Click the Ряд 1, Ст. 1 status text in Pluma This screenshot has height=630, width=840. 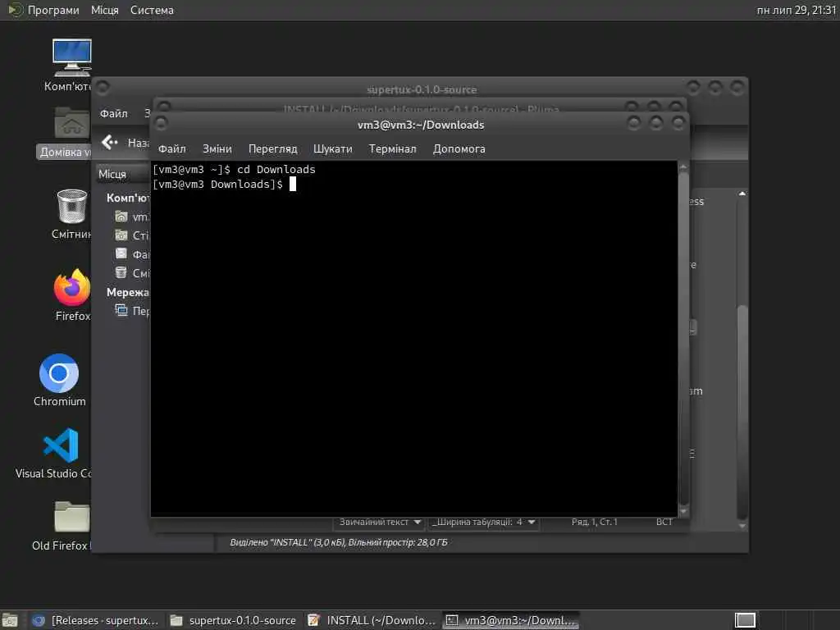(594, 522)
